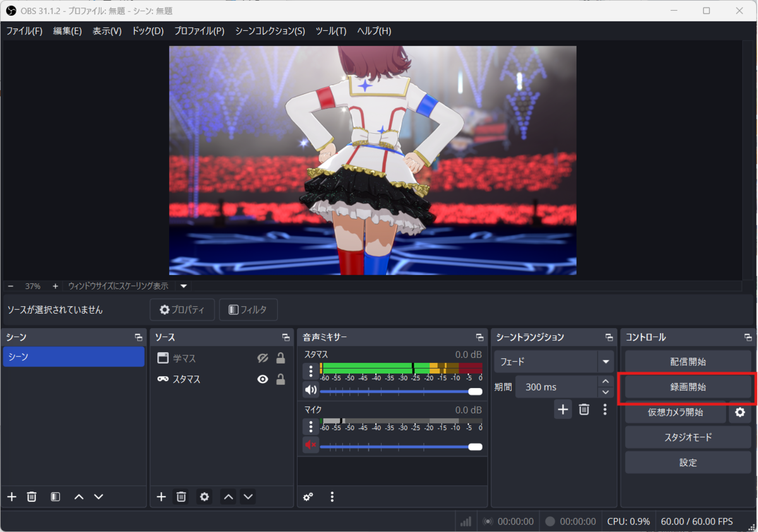758x532 pixels.
Task: Click the フィルタ button
Action: [x=248, y=310]
